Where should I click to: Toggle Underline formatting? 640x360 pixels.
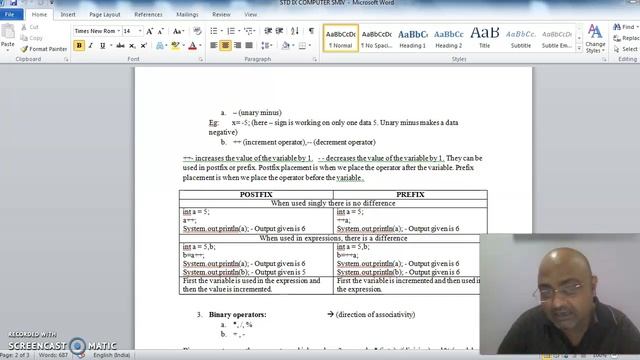point(102,45)
